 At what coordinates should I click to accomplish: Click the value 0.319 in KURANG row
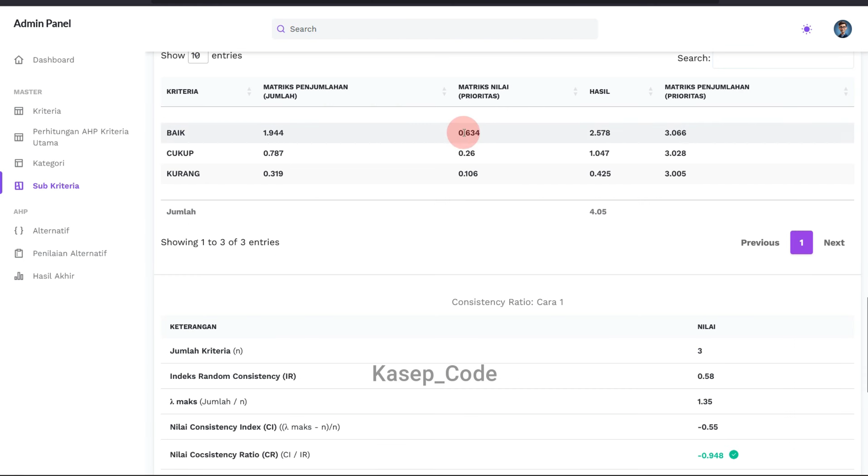coord(273,173)
